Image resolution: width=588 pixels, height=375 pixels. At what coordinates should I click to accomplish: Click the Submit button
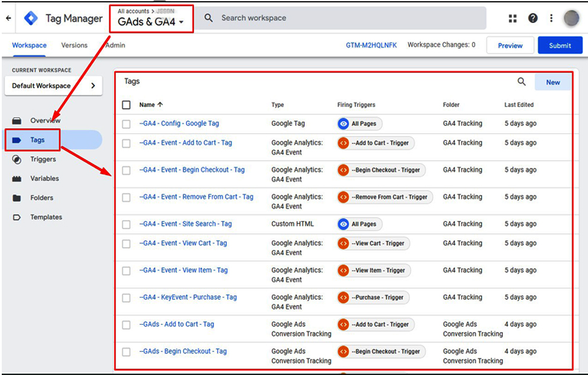coord(560,45)
